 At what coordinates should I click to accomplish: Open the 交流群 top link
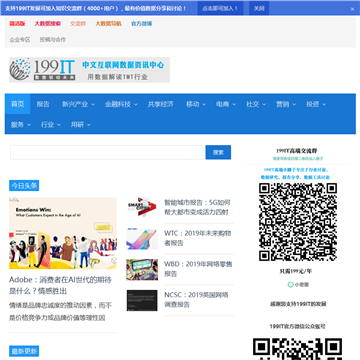(x=78, y=24)
